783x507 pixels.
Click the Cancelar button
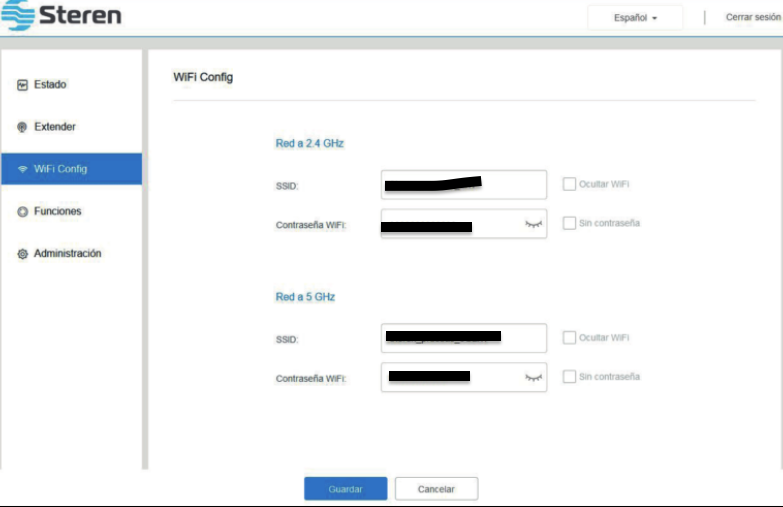436,489
